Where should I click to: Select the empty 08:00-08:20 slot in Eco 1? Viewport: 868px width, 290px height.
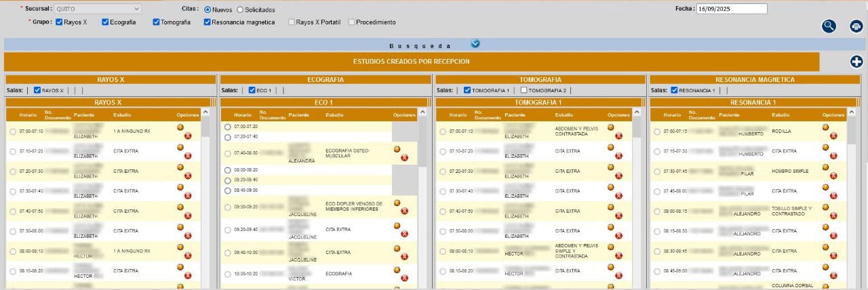pyautogui.click(x=228, y=170)
